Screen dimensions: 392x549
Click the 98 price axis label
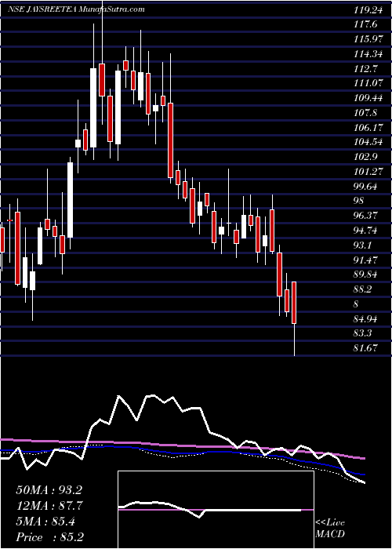(359, 201)
